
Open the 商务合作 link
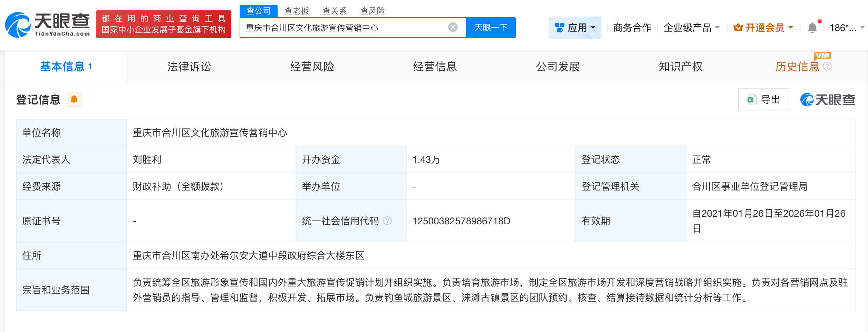[x=632, y=28]
